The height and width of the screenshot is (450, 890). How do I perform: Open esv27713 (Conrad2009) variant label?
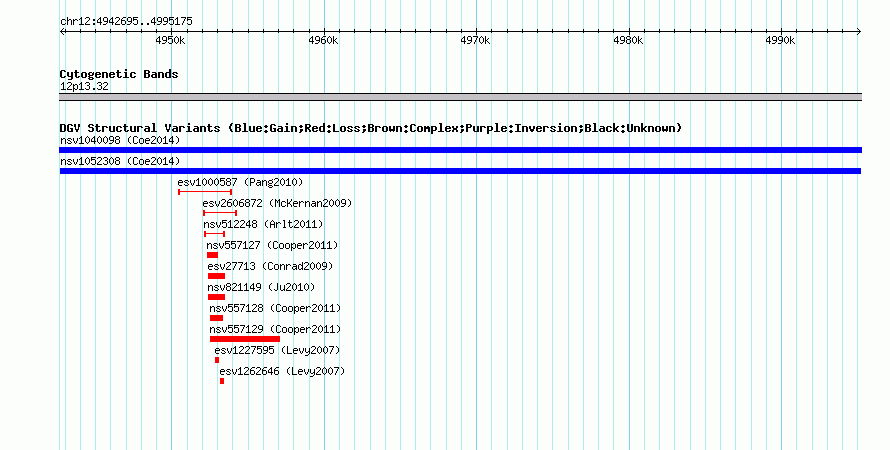270,266
